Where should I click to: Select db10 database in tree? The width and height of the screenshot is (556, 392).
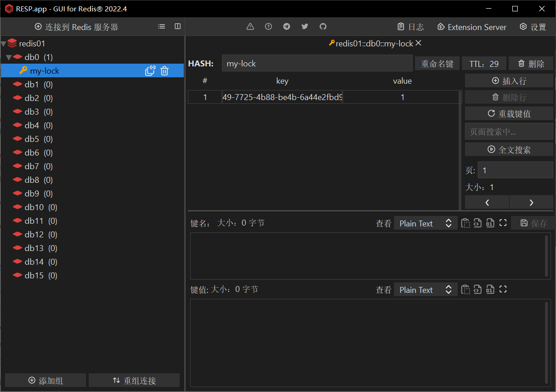(x=92, y=207)
